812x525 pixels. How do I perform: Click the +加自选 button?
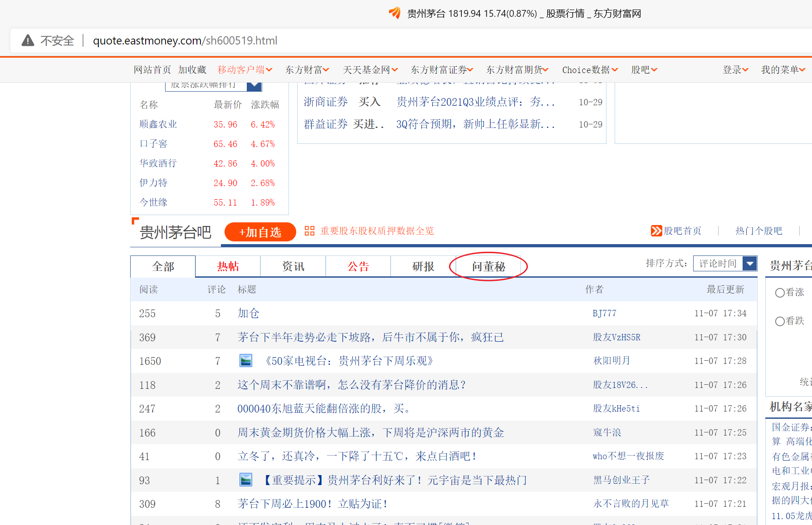[x=260, y=232]
